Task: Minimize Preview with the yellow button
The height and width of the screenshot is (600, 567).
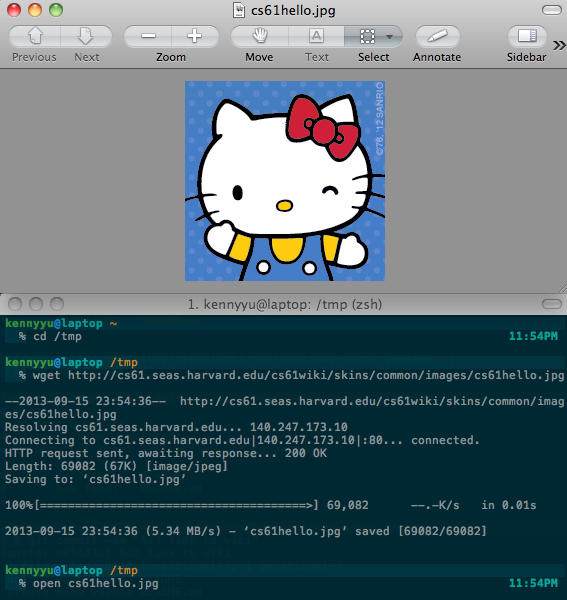Action: [35, 10]
